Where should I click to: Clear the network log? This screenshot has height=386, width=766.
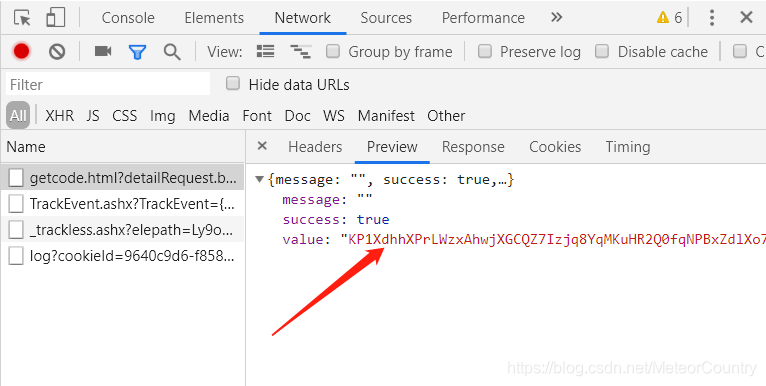[x=57, y=51]
